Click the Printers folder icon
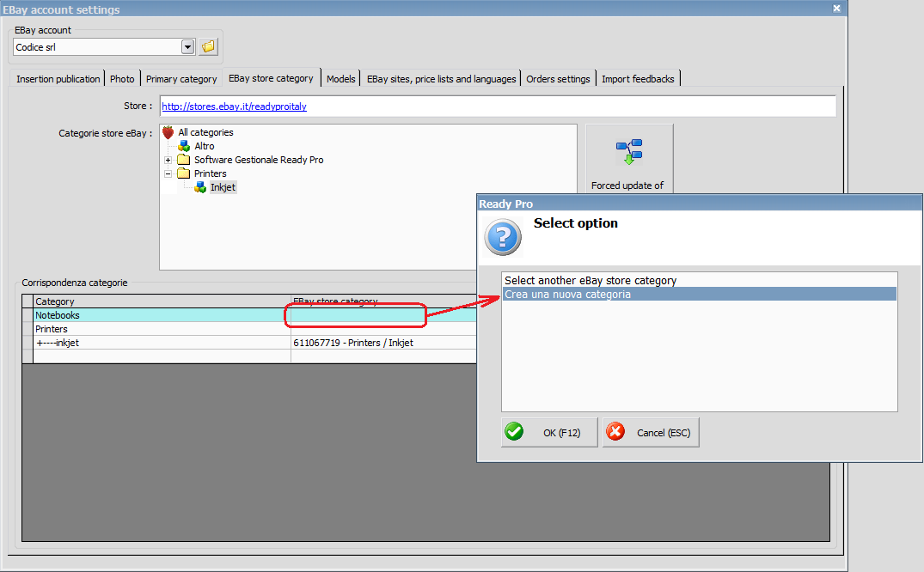924x572 pixels. point(184,173)
